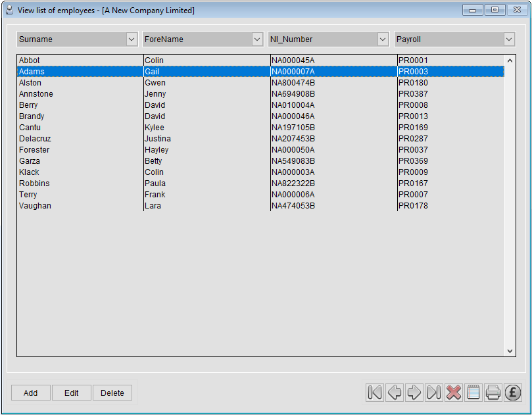This screenshot has height=415, width=532.
Task: Click the Edit button
Action: [x=71, y=393]
